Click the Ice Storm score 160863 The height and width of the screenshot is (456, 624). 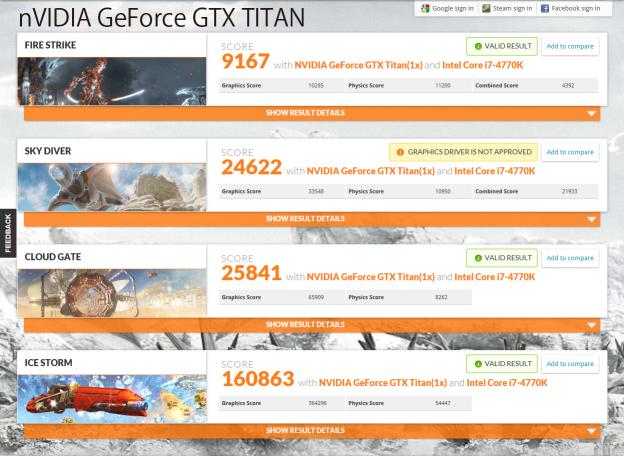pos(258,379)
